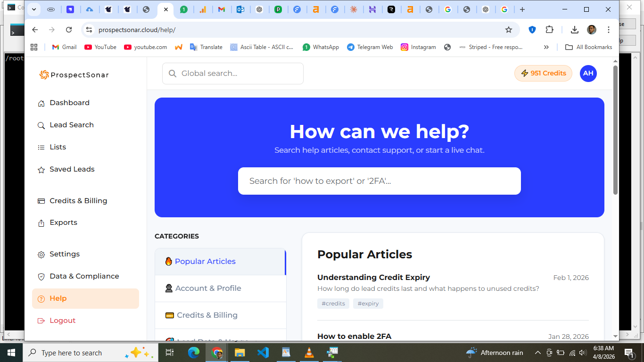Focus the Global search field
The width and height of the screenshot is (644, 362).
(x=233, y=74)
